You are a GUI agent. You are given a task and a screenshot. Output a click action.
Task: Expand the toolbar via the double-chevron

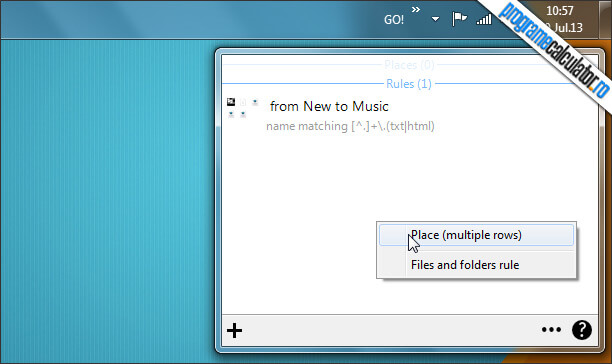416,9
